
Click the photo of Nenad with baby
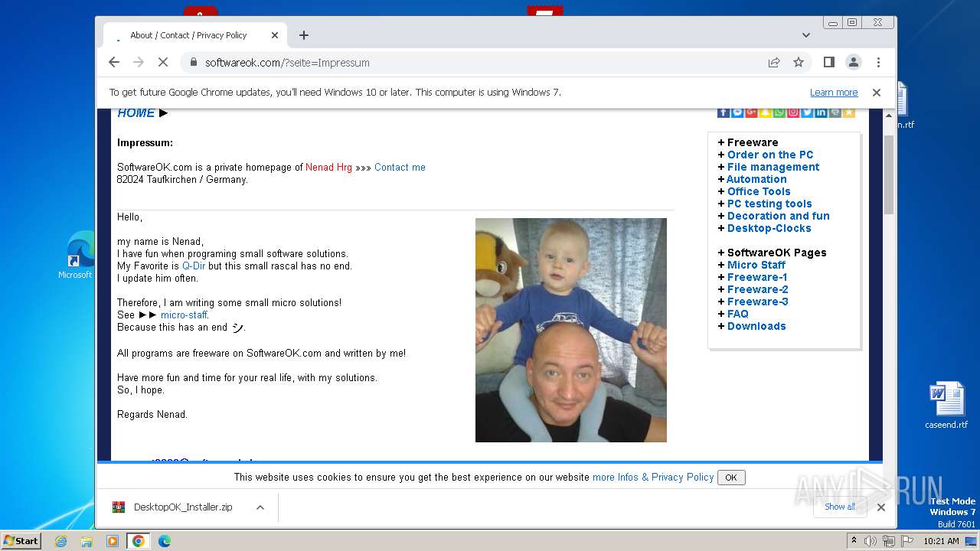571,330
